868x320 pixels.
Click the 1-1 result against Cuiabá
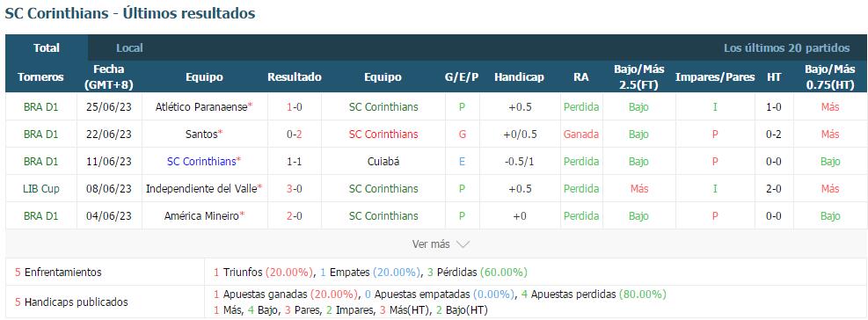click(294, 162)
